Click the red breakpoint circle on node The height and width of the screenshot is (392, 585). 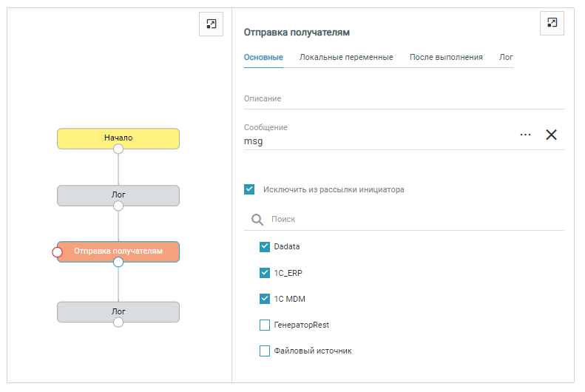tap(58, 252)
